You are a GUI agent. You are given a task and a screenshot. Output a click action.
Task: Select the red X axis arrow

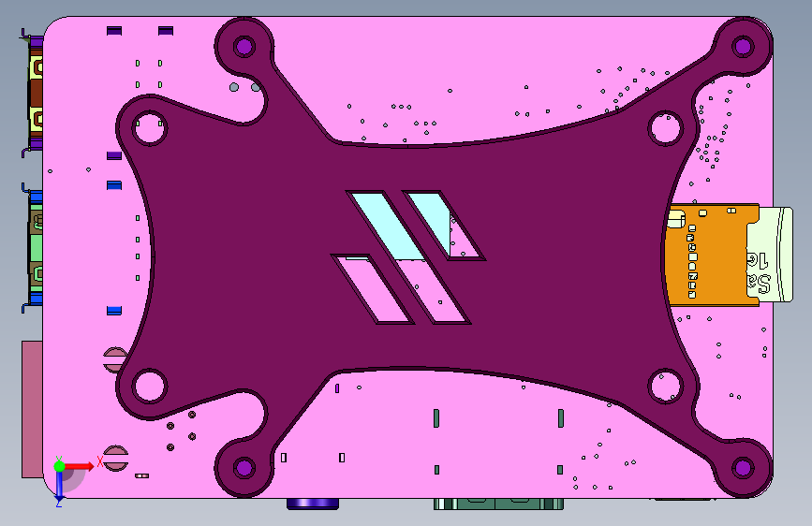coord(80,466)
